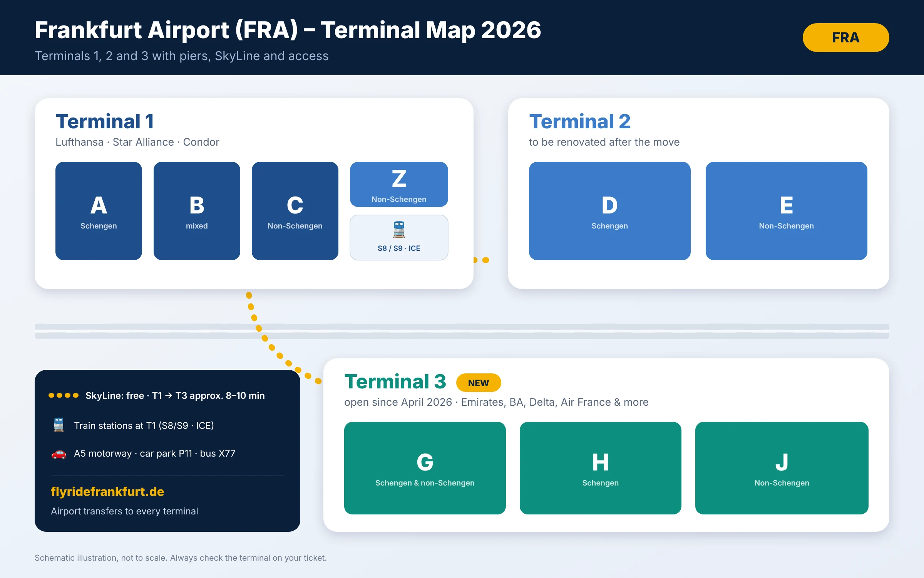Image resolution: width=924 pixels, height=578 pixels.
Task: Select pier D Schengen tile
Action: 610,211
